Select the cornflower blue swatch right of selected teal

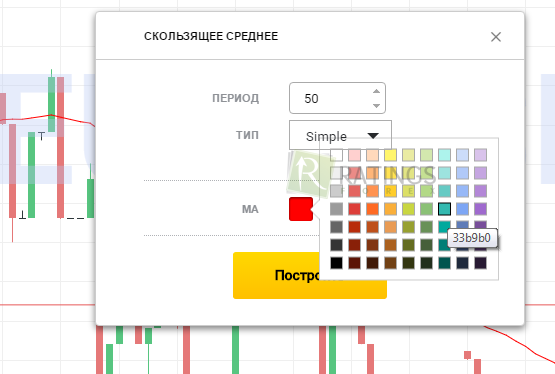(462, 209)
